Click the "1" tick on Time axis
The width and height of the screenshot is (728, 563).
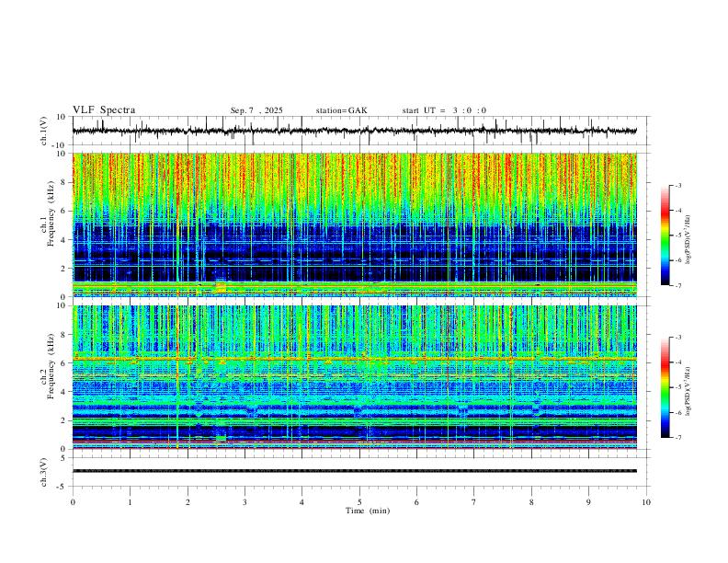(x=130, y=502)
